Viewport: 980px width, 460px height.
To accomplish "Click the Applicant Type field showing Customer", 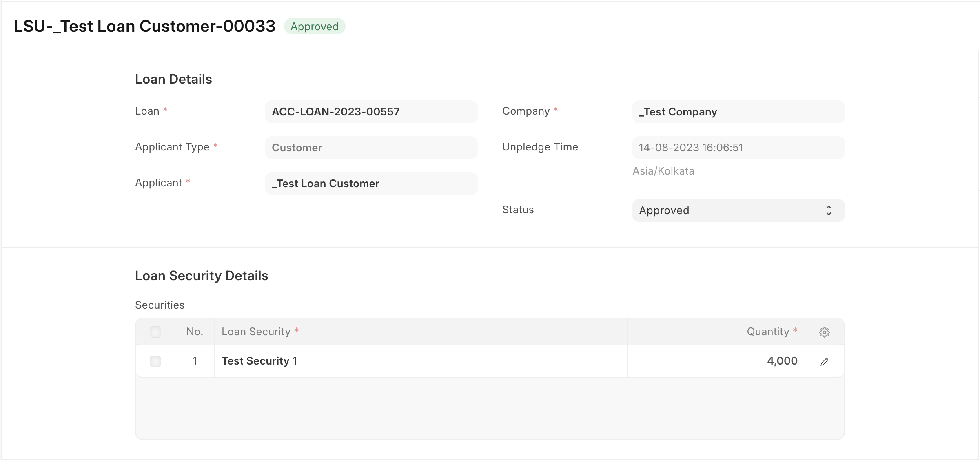I will coord(371,148).
